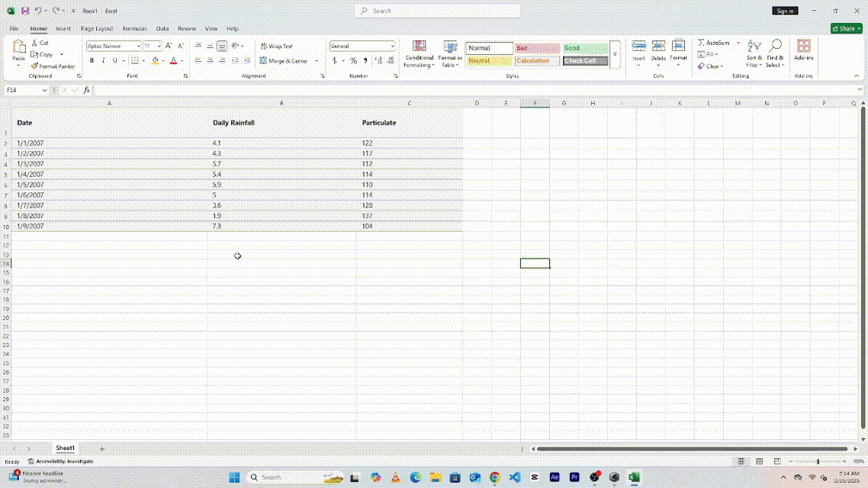868x488 pixels.
Task: Decrease indent in the Alignment group
Action: tap(235, 60)
